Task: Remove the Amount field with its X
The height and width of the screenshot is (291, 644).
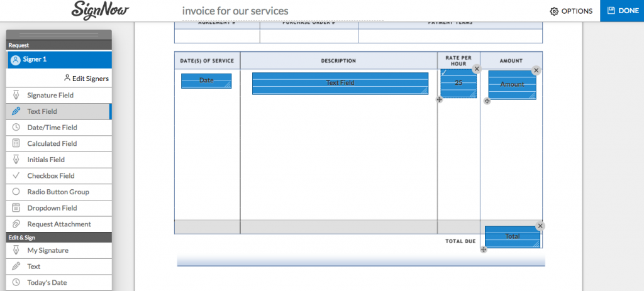Action: pyautogui.click(x=536, y=71)
